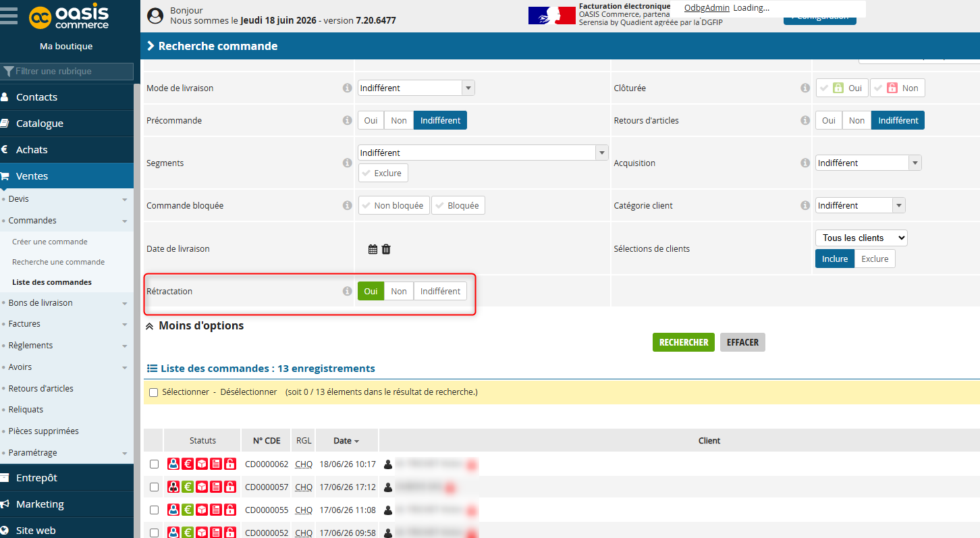980x538 pixels.
Task: Click info icon for Précommande
Action: point(347,120)
